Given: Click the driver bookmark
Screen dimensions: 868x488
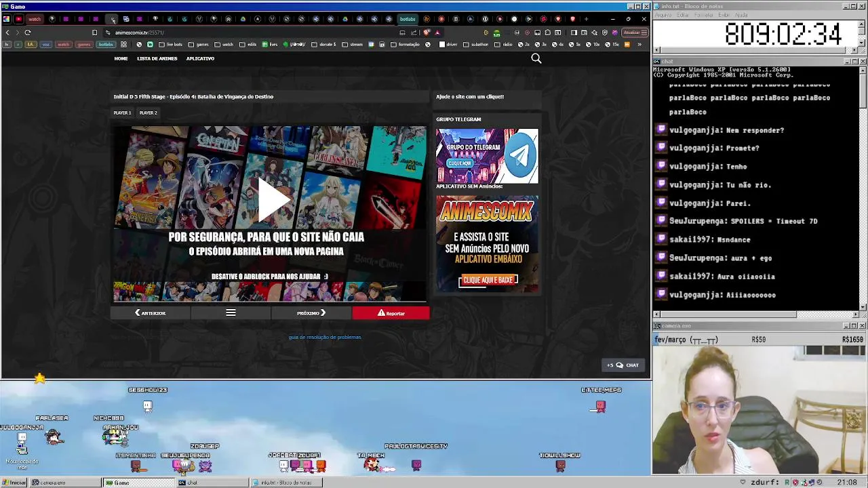Looking at the screenshot, I should tap(448, 45).
